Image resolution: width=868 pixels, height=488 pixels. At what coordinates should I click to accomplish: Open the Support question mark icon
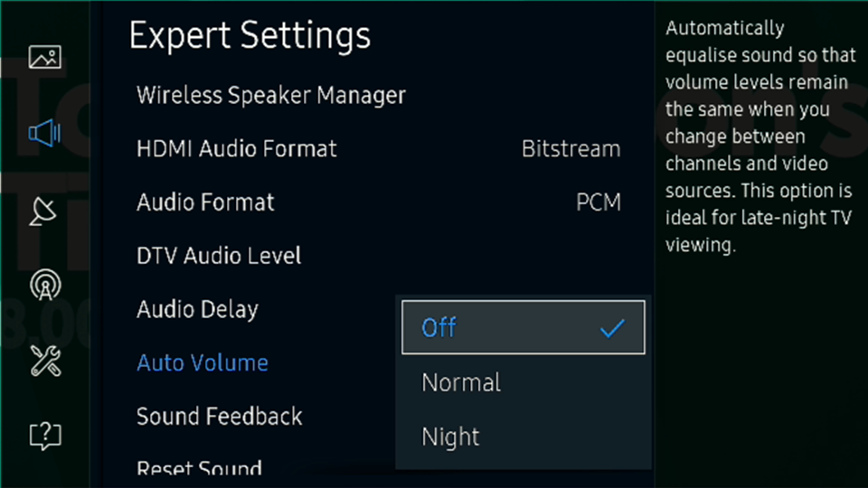(45, 436)
